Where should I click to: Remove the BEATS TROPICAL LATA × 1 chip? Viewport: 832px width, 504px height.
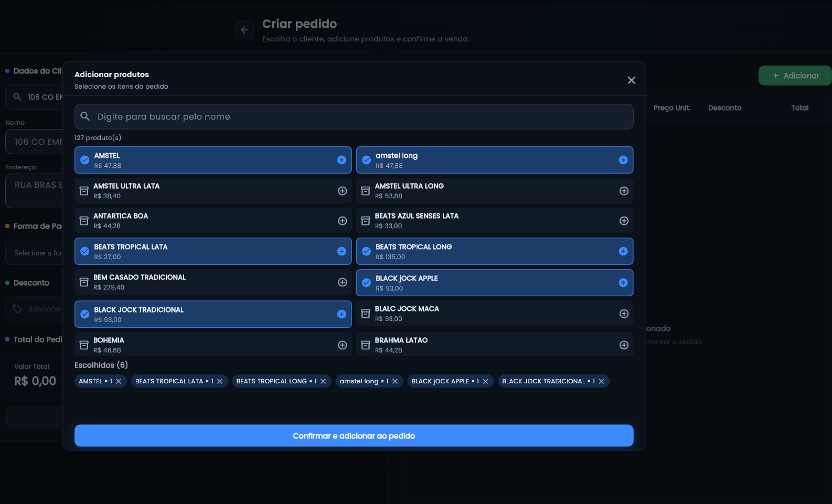pos(220,381)
